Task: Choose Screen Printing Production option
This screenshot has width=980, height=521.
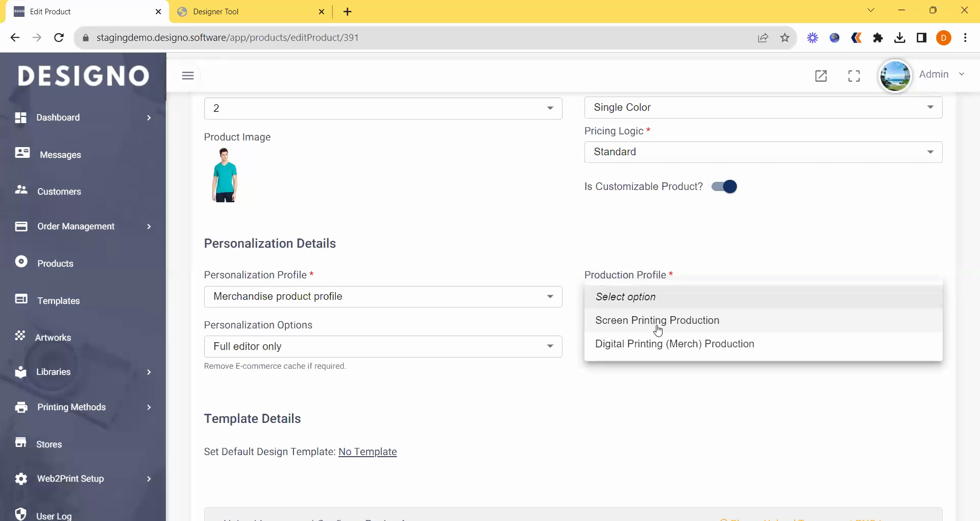Action: click(657, 320)
